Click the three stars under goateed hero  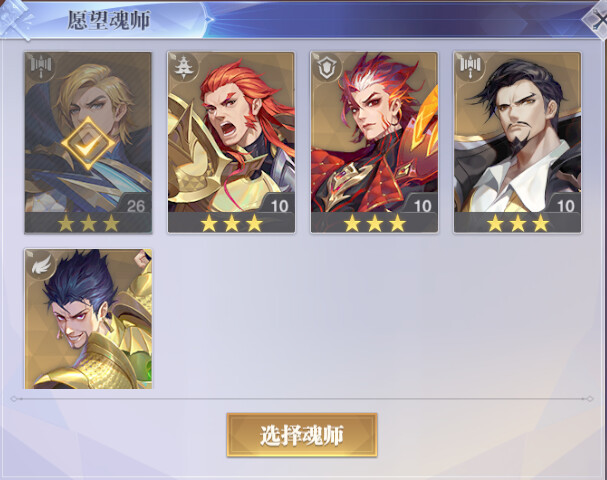coord(518,223)
